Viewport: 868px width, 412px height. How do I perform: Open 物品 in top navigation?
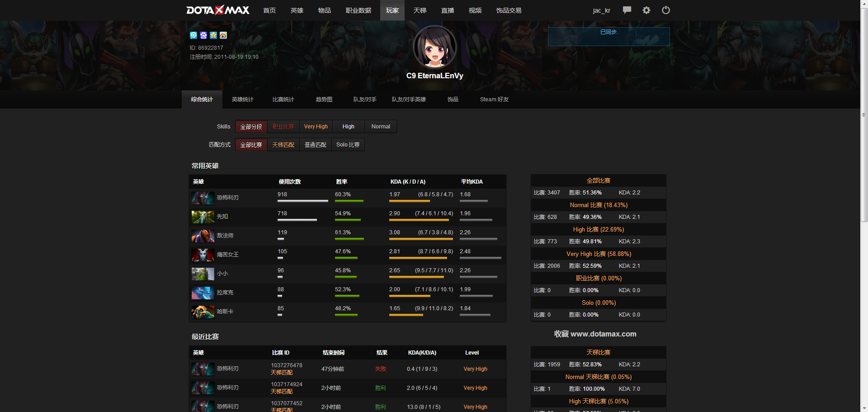coord(325,10)
